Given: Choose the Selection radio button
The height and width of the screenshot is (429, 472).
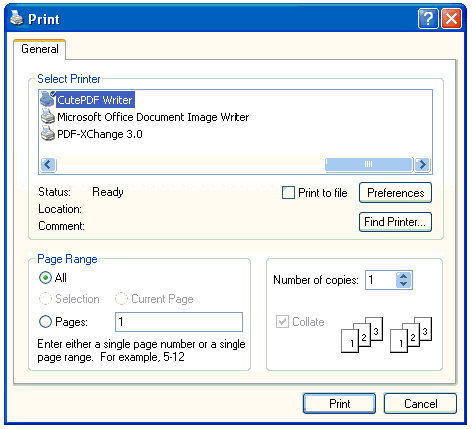Looking at the screenshot, I should click(x=45, y=299).
